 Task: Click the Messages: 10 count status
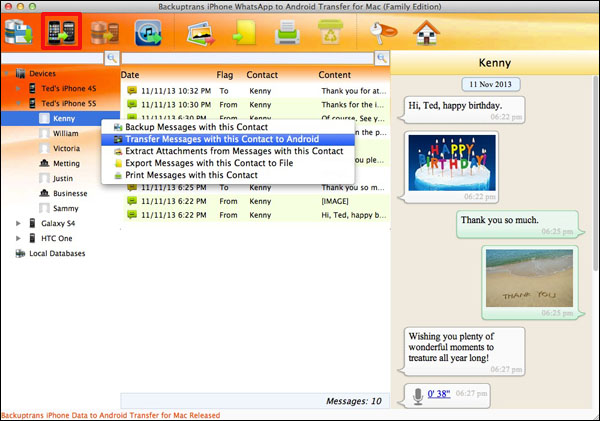pos(354,401)
